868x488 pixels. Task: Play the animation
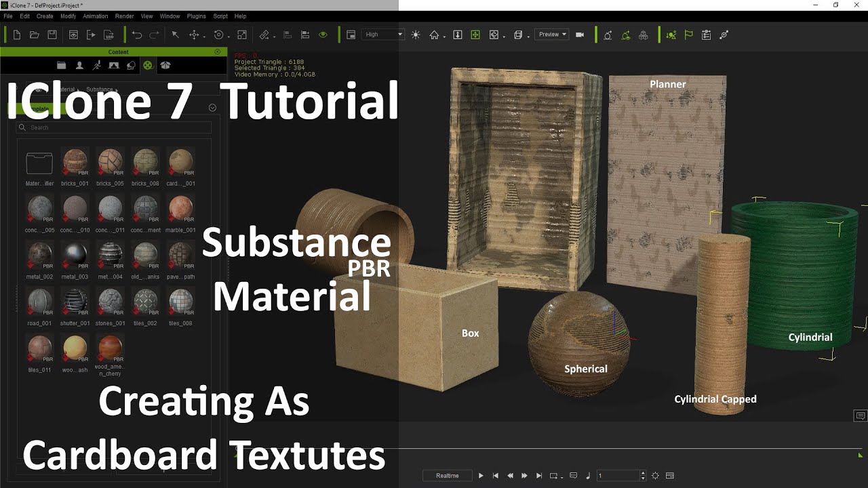click(481, 476)
